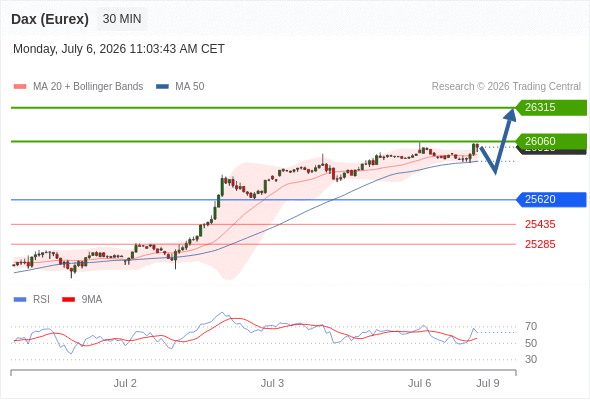This screenshot has height=400, width=590.
Task: Click the Jul 6 date axis label
Action: [x=420, y=383]
